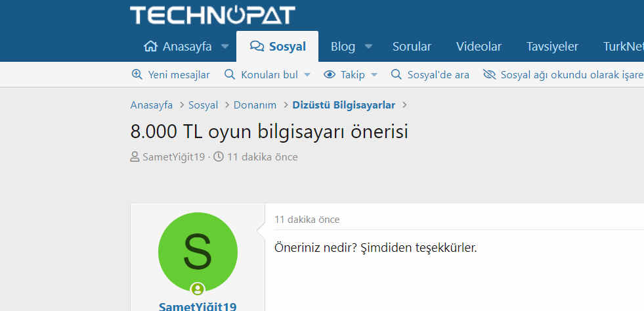This screenshot has width=644, height=311.
Task: Click the thread title 8.000 TL oyun bilgisayarı önerisi
Action: coord(269,132)
